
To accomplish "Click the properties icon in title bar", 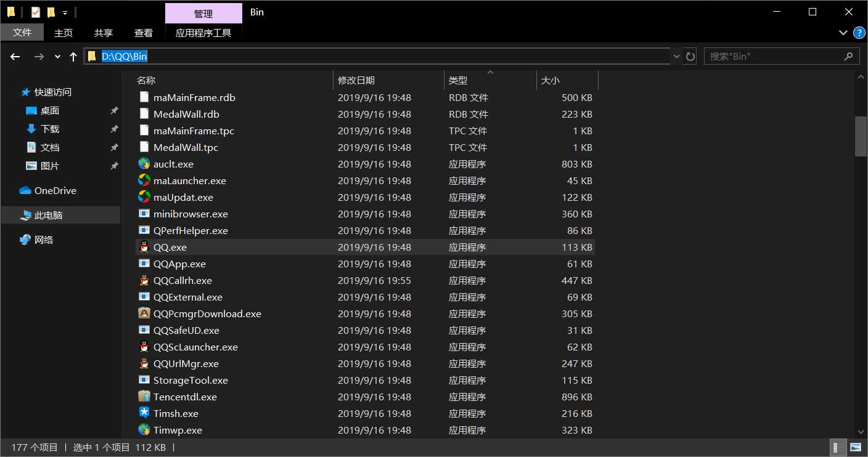I will click(x=36, y=12).
